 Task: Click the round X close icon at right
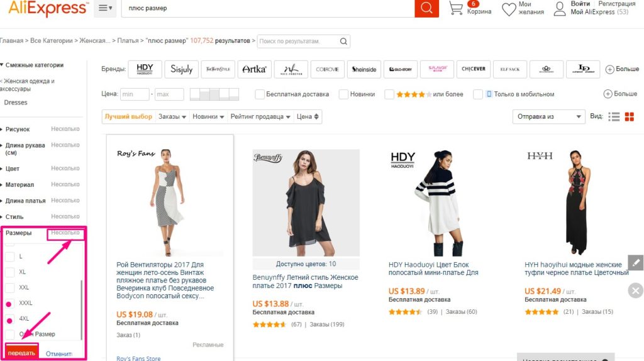point(636,291)
